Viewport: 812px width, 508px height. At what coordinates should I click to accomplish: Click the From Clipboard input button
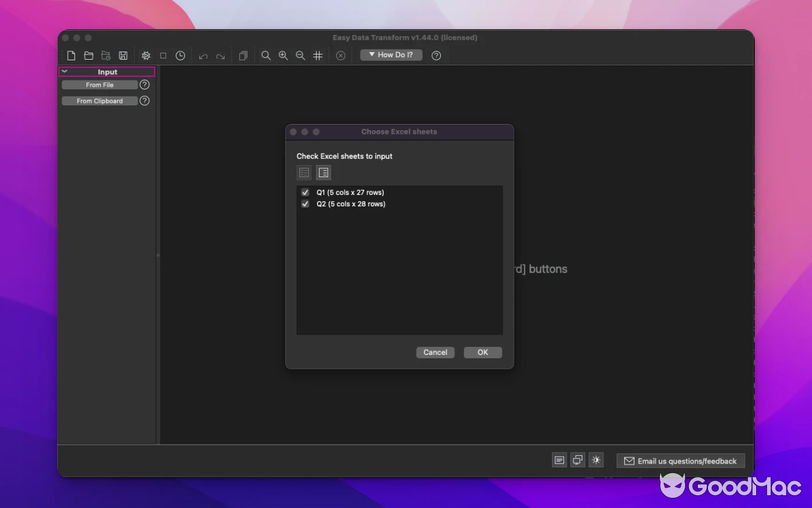point(100,101)
